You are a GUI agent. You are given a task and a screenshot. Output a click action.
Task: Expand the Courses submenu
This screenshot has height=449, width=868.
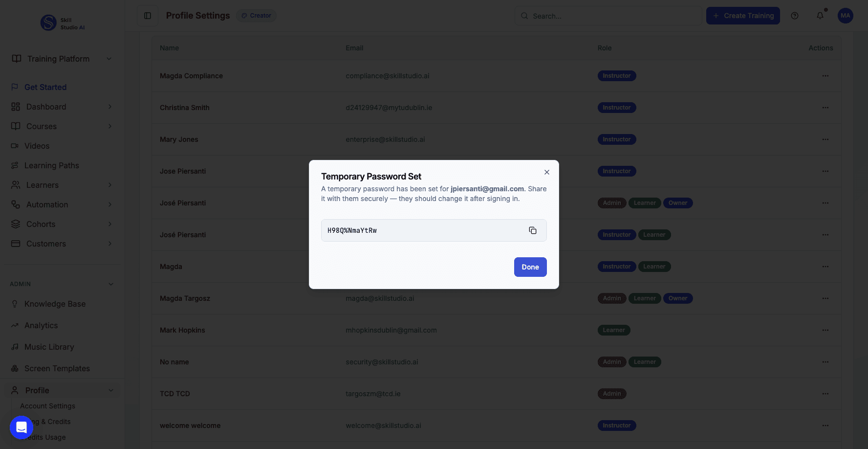[109, 126]
